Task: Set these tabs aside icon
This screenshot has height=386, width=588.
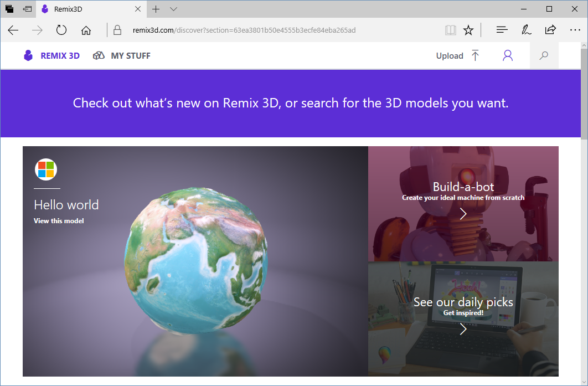Action: click(x=27, y=9)
